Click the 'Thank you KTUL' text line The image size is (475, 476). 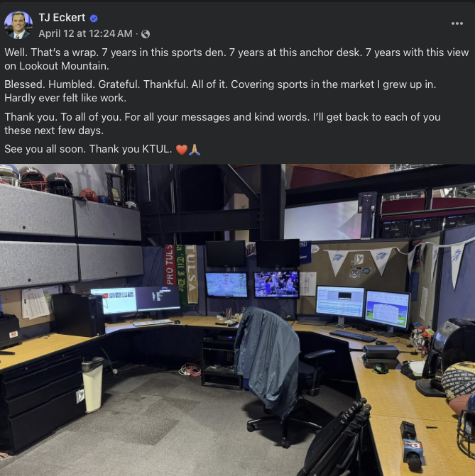click(x=131, y=149)
